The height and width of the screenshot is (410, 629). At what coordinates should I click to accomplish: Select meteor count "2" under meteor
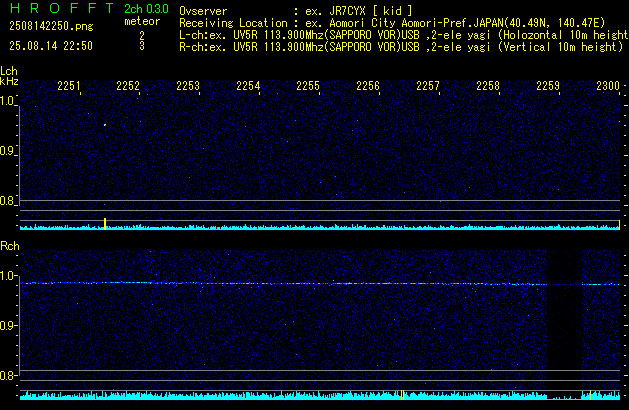point(142,35)
